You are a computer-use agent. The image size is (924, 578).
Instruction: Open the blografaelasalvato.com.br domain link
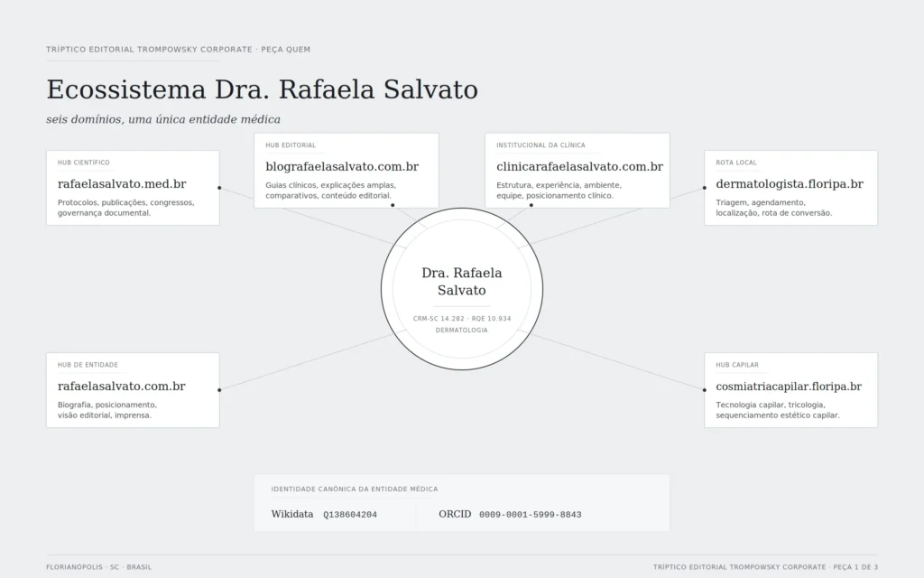point(342,167)
